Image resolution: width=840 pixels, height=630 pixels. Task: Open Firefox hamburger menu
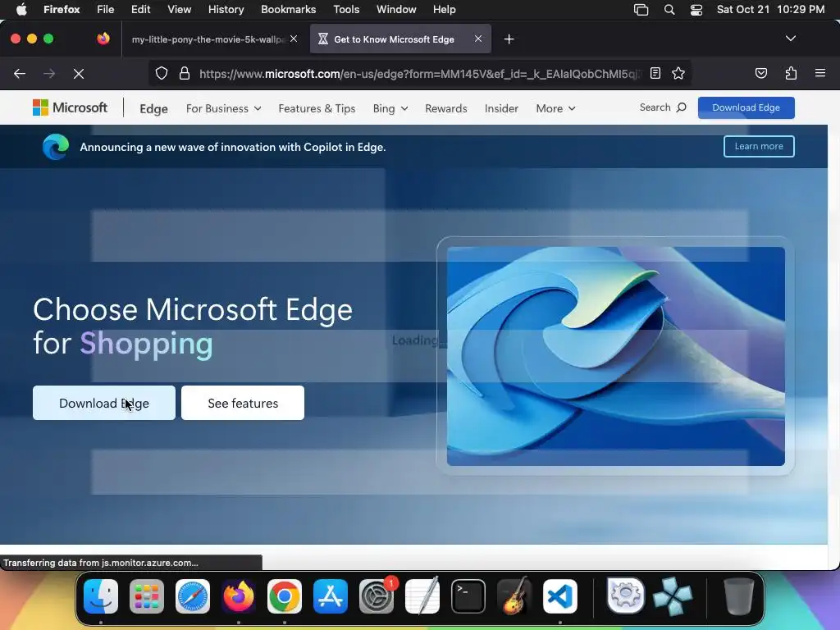[820, 73]
